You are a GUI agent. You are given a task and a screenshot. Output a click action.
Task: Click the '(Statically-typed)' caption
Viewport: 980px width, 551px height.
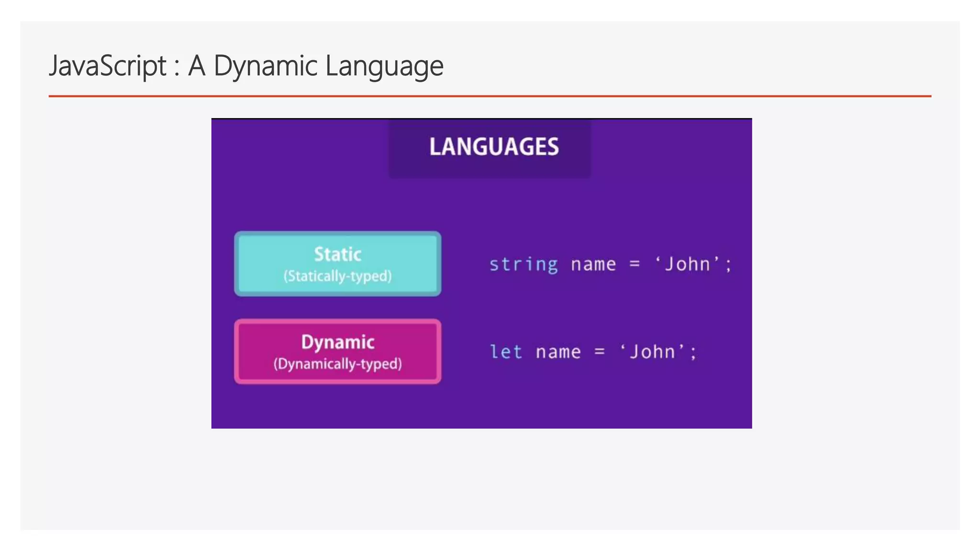pyautogui.click(x=338, y=276)
